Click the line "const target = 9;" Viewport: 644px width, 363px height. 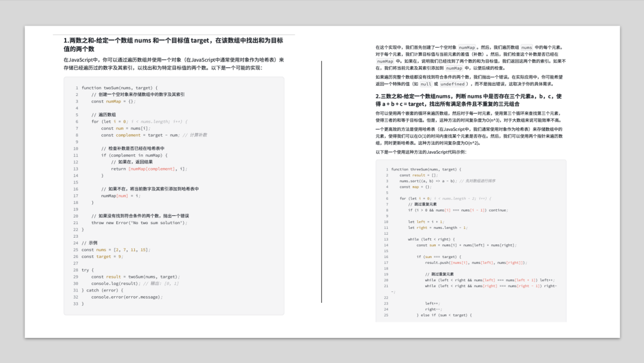[x=103, y=257]
